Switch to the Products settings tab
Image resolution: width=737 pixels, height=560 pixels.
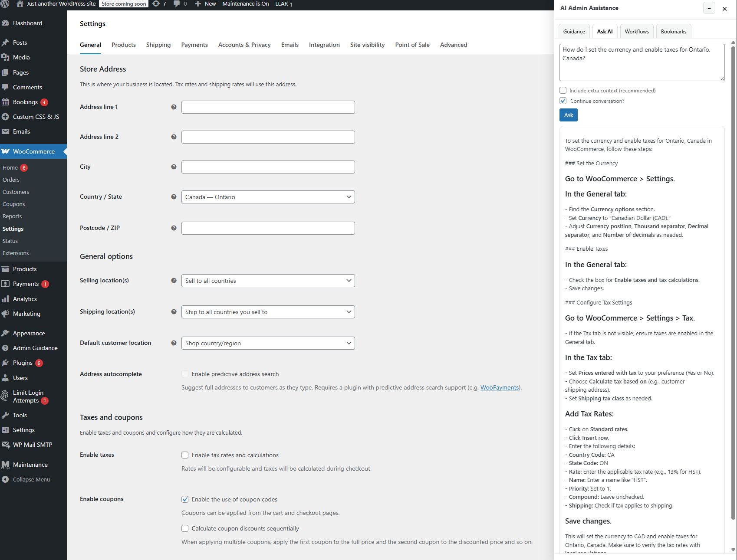(x=124, y=45)
